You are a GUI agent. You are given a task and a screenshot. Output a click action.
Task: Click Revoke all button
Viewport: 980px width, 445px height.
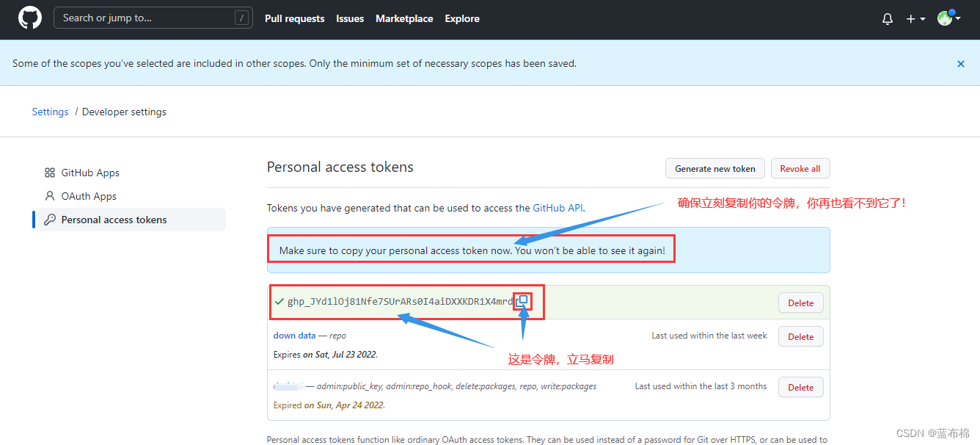point(800,168)
